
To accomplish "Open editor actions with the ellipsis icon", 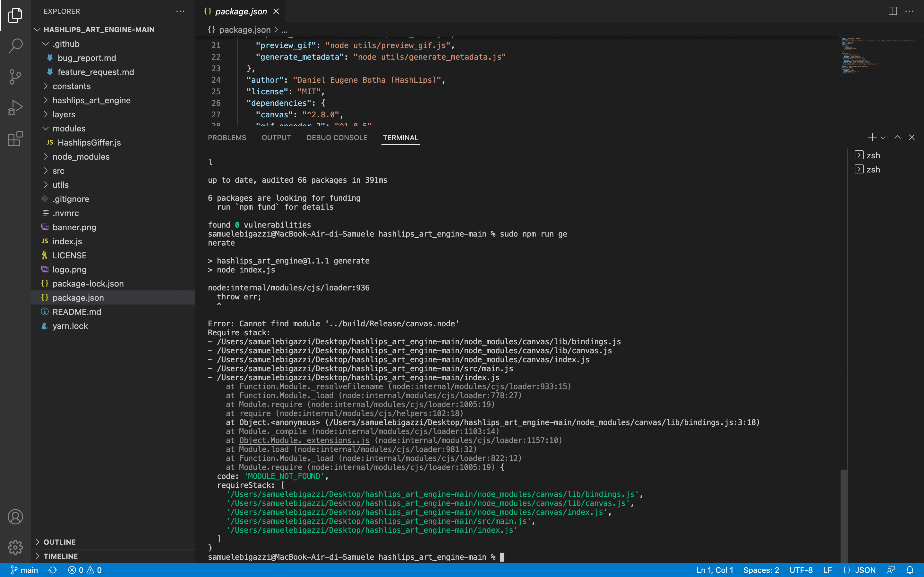I will [x=910, y=11].
